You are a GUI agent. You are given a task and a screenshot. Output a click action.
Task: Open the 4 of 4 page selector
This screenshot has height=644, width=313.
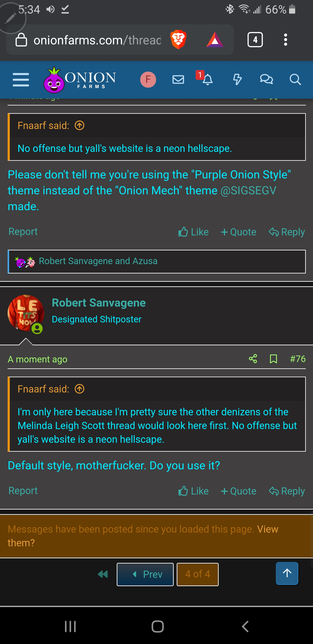click(197, 574)
